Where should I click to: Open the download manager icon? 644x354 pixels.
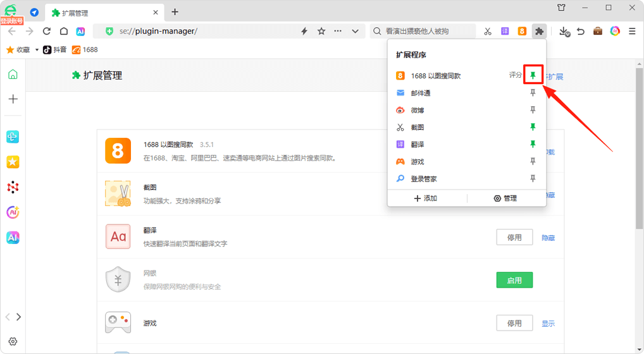tap(564, 31)
